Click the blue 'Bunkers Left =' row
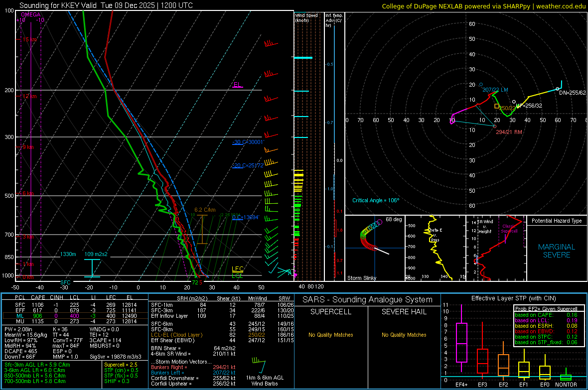 point(193,373)
